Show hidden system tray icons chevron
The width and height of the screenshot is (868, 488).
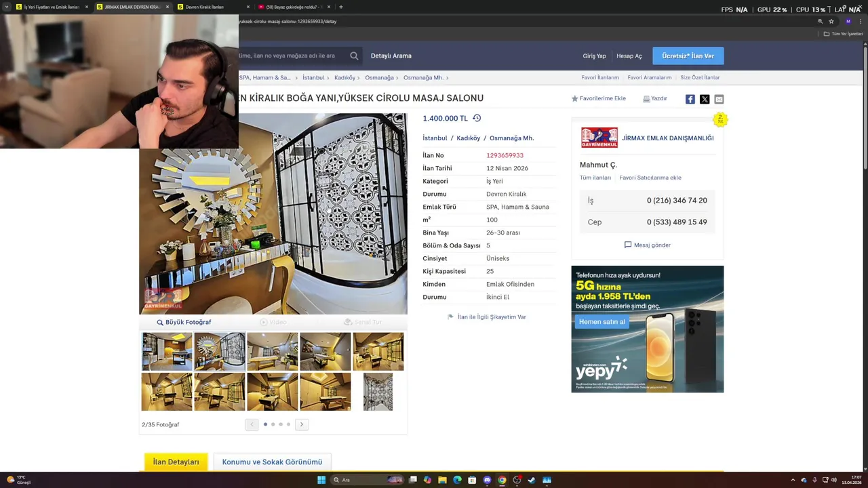793,480
